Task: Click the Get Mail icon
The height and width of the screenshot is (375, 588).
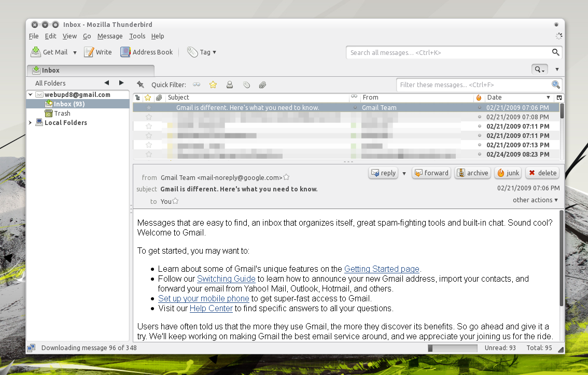Action: 36,52
